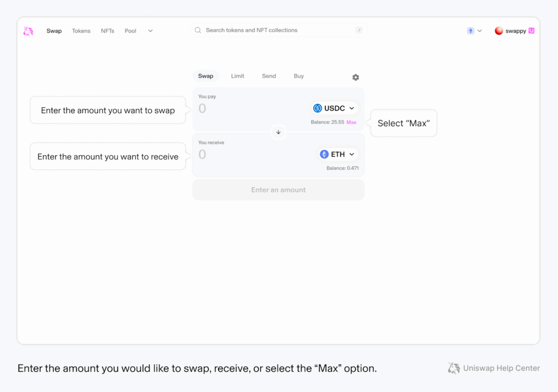558x392 pixels.
Task: Switch to the Limit tab
Action: [x=238, y=76]
